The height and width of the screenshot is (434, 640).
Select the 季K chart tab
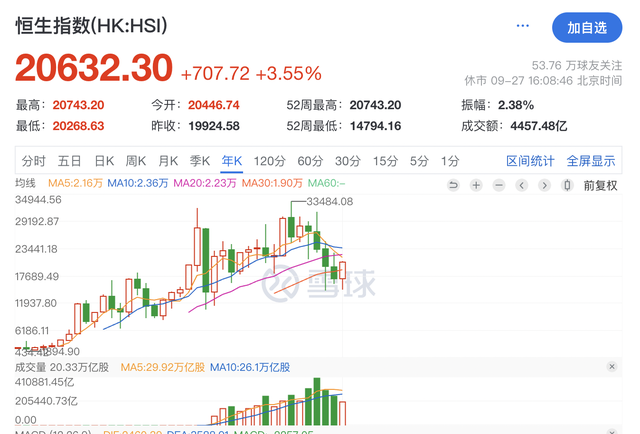(200, 161)
